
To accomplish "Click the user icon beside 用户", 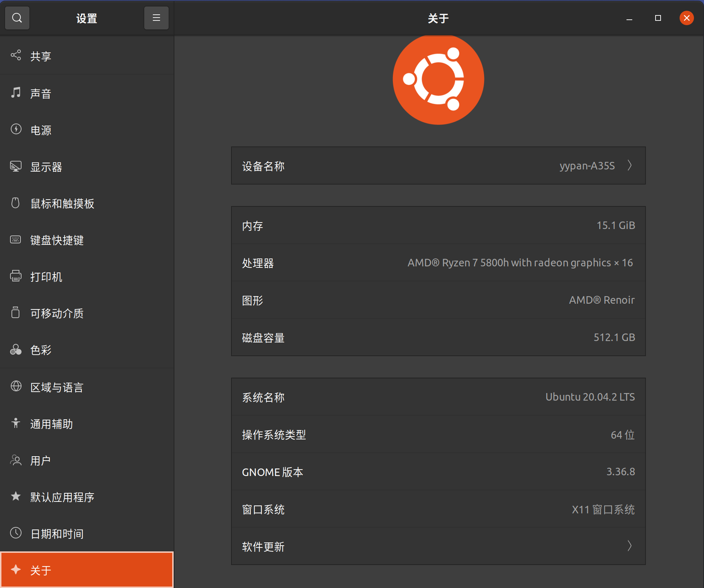I will coord(16,460).
